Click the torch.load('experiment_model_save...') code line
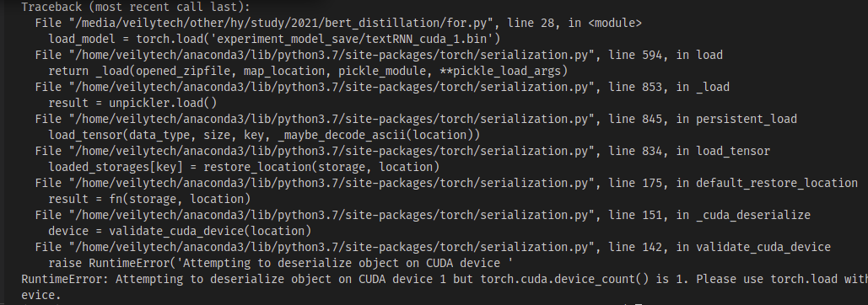 tap(275, 40)
